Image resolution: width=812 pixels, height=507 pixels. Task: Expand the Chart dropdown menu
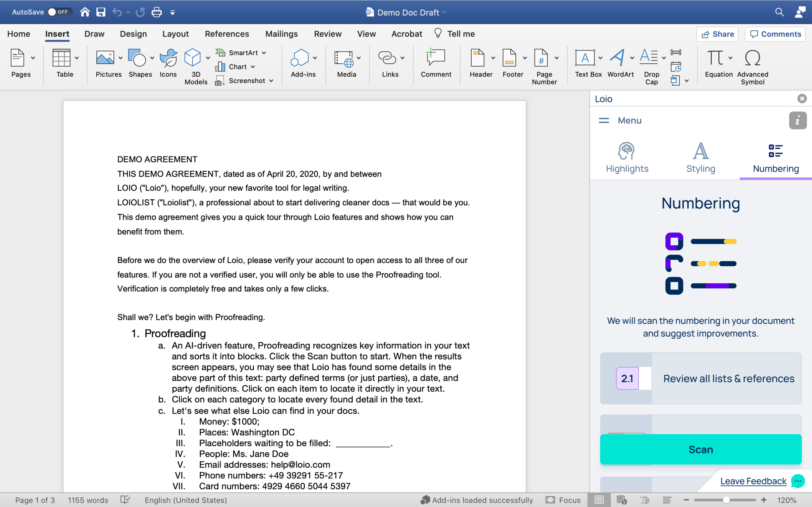[253, 67]
